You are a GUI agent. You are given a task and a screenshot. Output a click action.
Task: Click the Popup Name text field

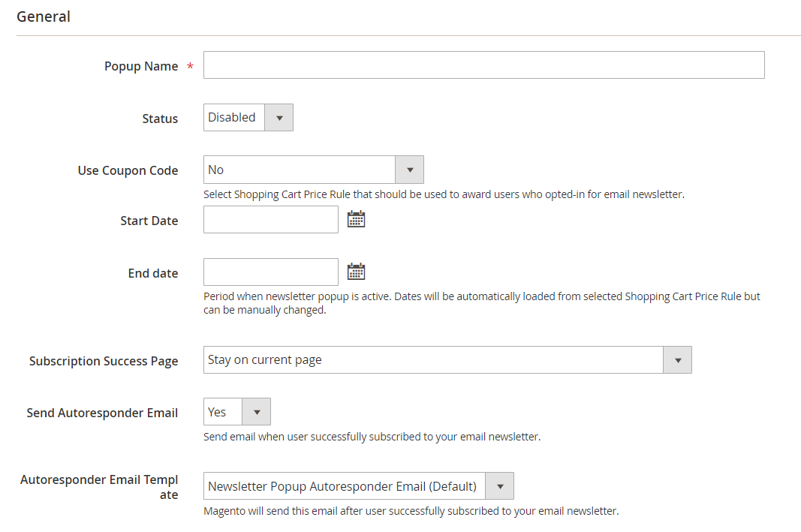pos(483,65)
